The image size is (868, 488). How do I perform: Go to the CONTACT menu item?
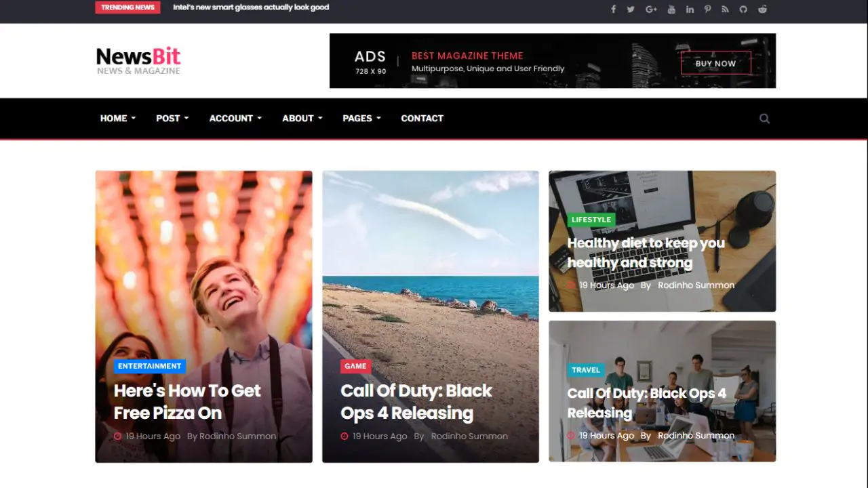pos(422,118)
